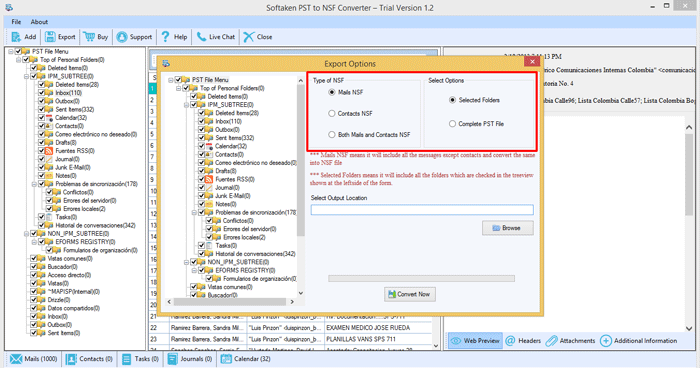Click the Export Options tree horizontal scrollbar

[x=230, y=302]
